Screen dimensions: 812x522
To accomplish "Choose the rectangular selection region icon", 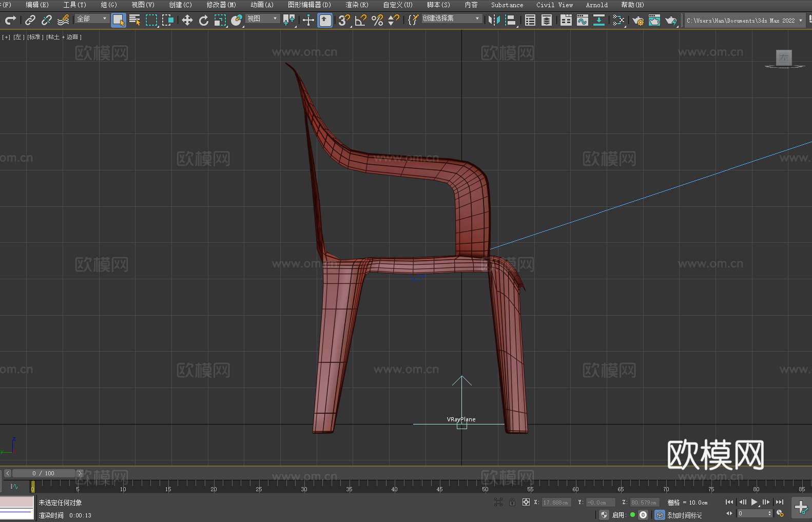I will (x=151, y=20).
